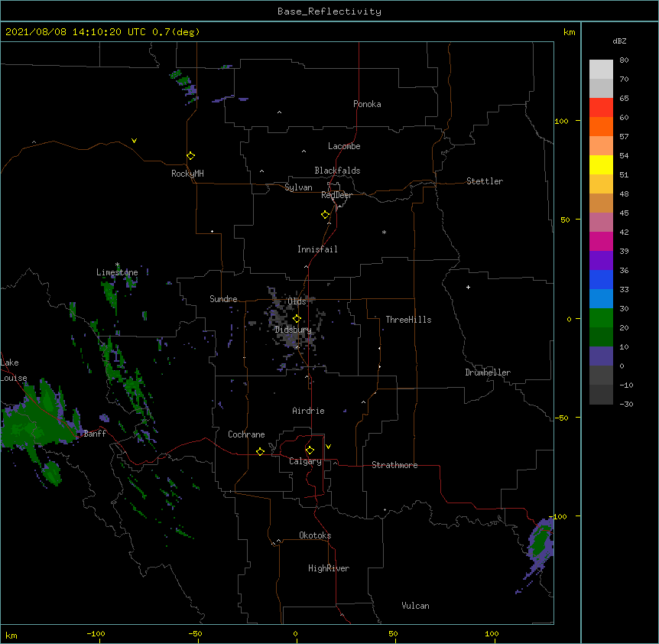Click the yellow station marker above Calgary
This screenshot has height=644, width=659.
click(310, 450)
